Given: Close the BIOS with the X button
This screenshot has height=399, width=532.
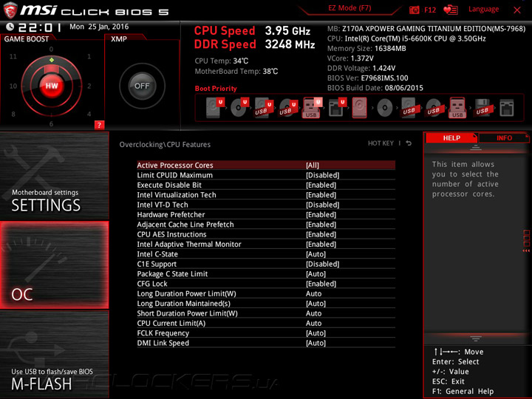Looking at the screenshot, I should tap(517, 10).
